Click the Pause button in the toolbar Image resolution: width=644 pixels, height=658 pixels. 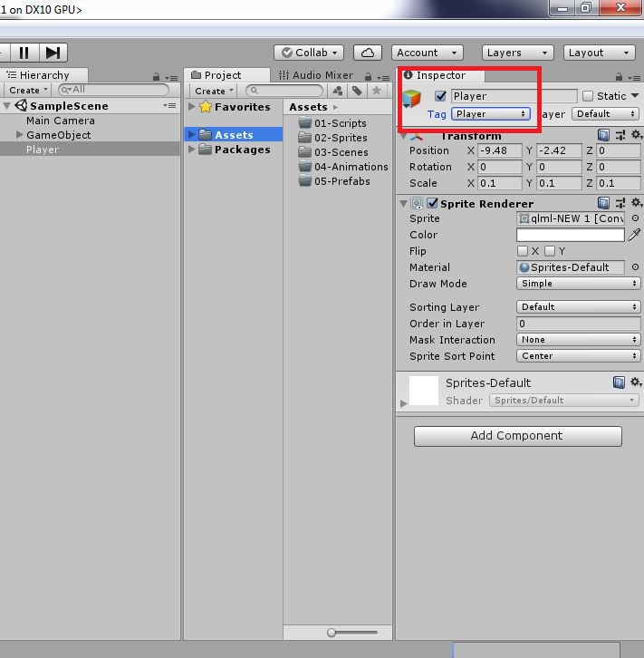coord(24,53)
